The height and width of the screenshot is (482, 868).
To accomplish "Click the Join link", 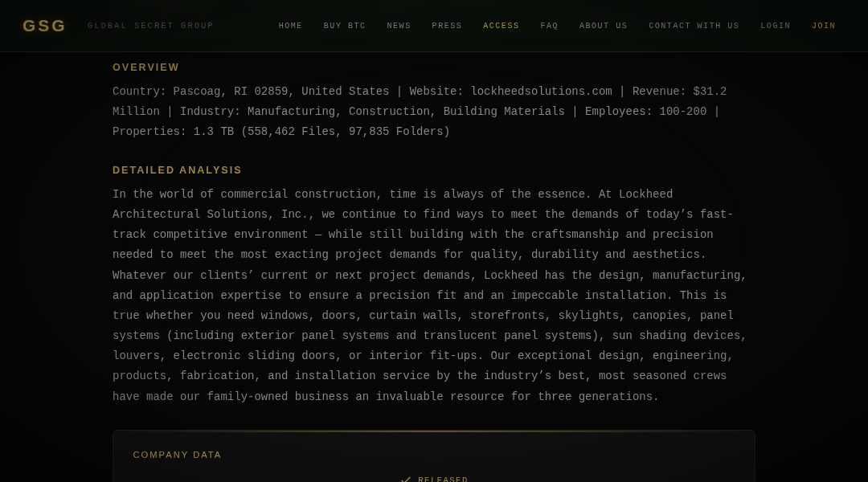I will pyautogui.click(x=824, y=26).
